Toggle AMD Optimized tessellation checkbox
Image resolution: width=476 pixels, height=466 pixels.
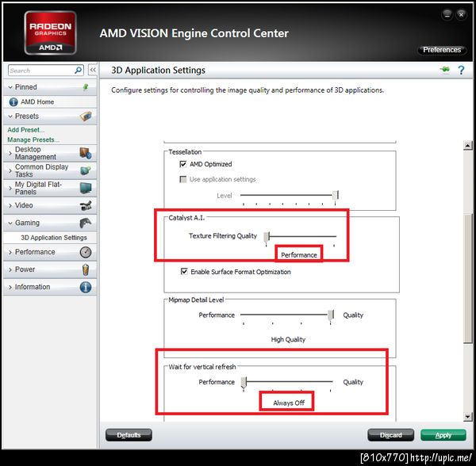(x=183, y=164)
